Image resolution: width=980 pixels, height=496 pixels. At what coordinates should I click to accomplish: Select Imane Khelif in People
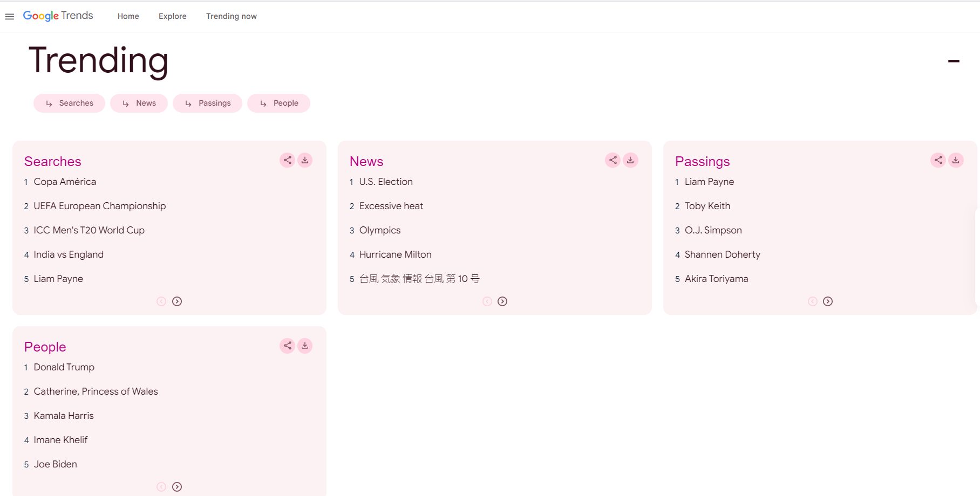(60, 440)
